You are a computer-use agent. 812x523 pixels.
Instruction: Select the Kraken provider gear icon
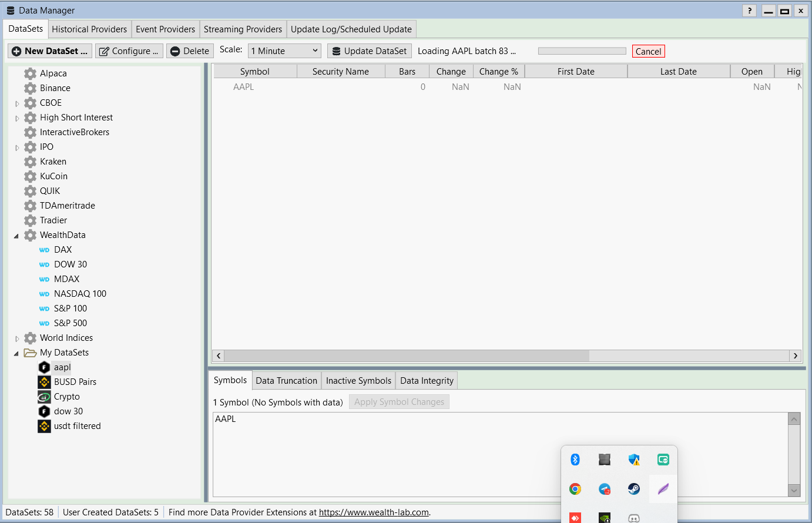[30, 162]
